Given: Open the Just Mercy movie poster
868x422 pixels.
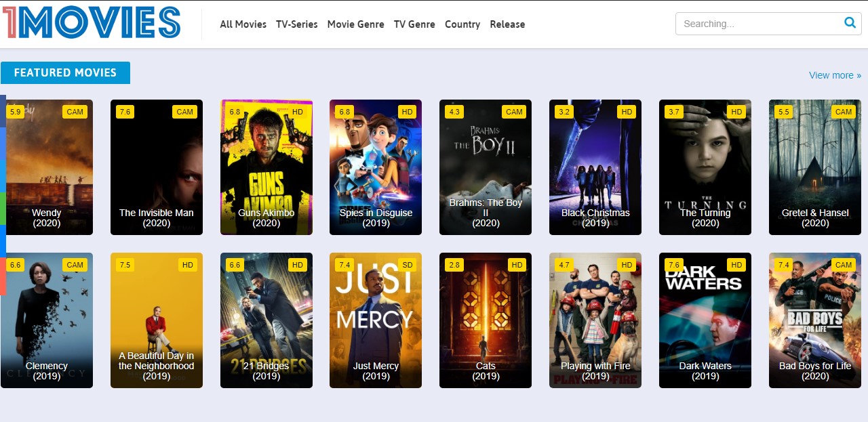Looking at the screenshot, I should point(376,320).
